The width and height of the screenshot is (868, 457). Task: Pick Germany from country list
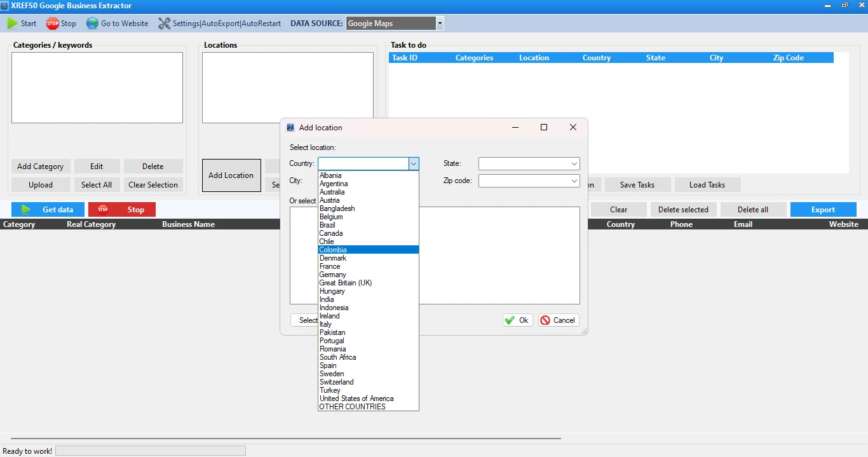[368, 275]
